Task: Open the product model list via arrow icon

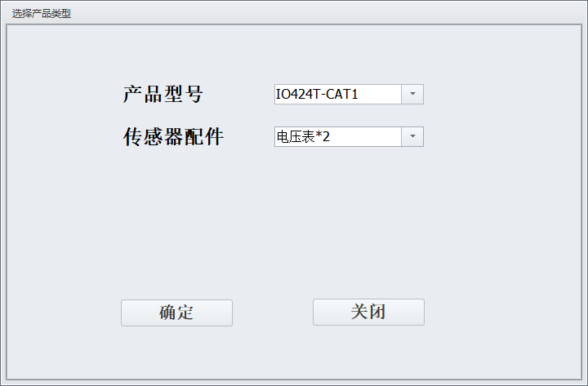Action: pyautogui.click(x=412, y=94)
